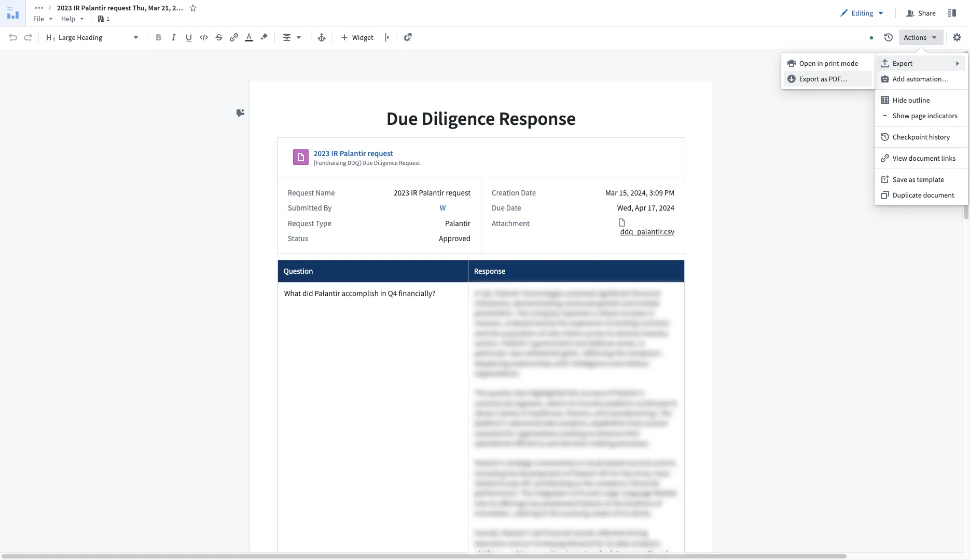Add a Widget to the document
This screenshot has width=970, height=560.
tap(357, 37)
